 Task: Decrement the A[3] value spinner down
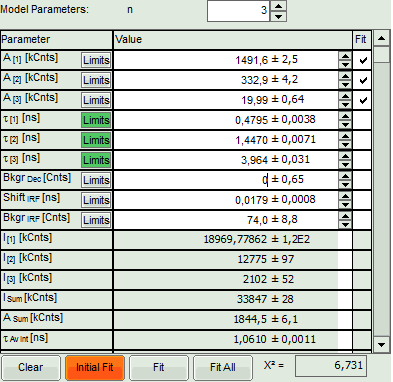pos(345,104)
